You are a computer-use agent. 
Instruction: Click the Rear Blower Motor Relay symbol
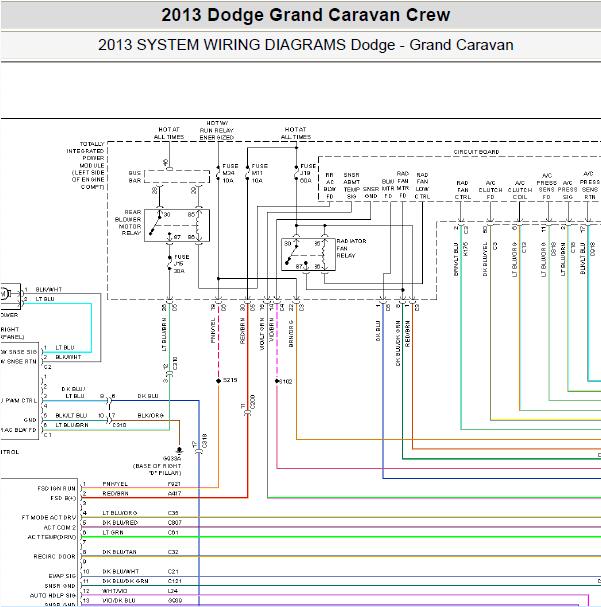[177, 225]
